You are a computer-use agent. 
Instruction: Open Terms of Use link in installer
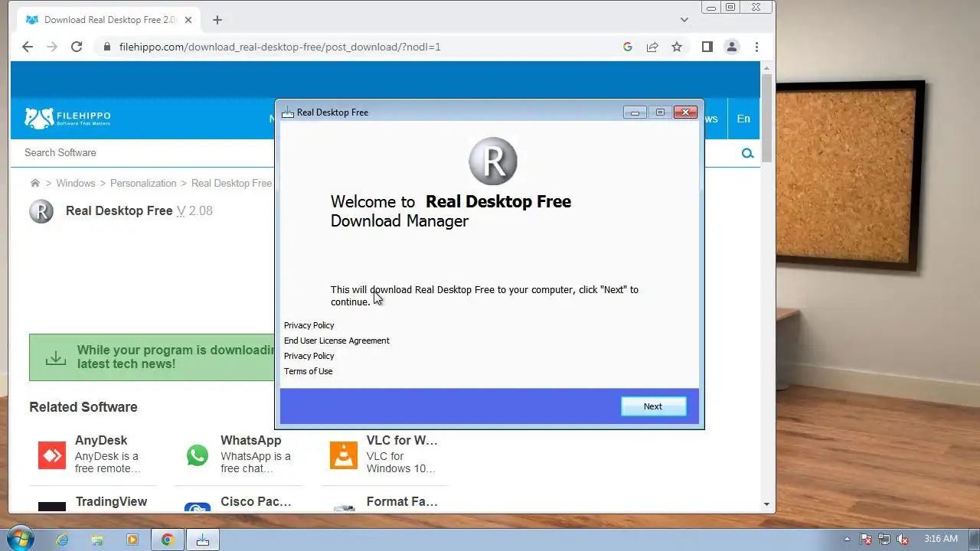308,371
